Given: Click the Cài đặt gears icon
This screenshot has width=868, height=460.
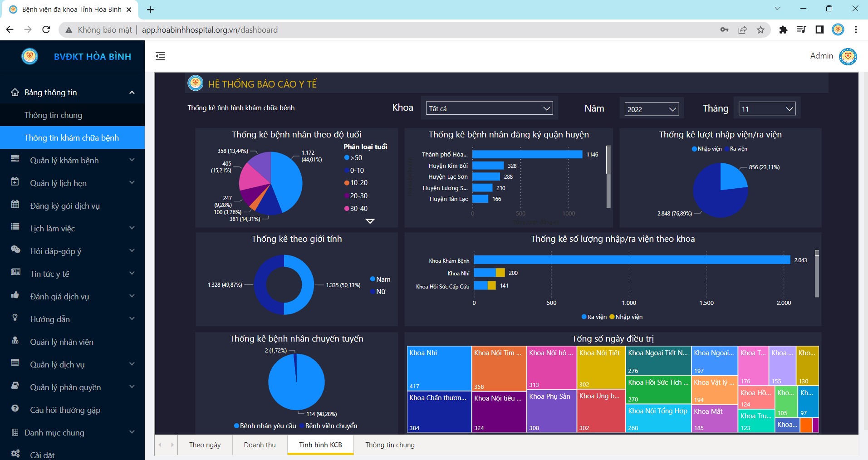Looking at the screenshot, I should (x=15, y=454).
